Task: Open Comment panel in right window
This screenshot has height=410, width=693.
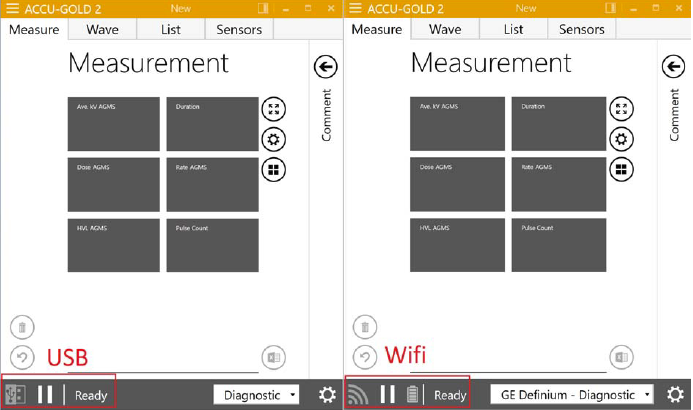Action: (x=674, y=115)
